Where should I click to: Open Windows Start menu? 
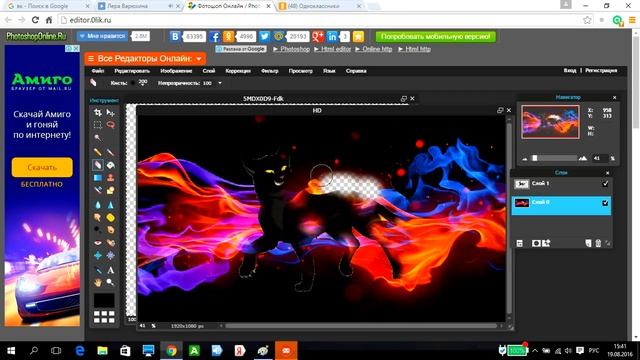click(11, 351)
